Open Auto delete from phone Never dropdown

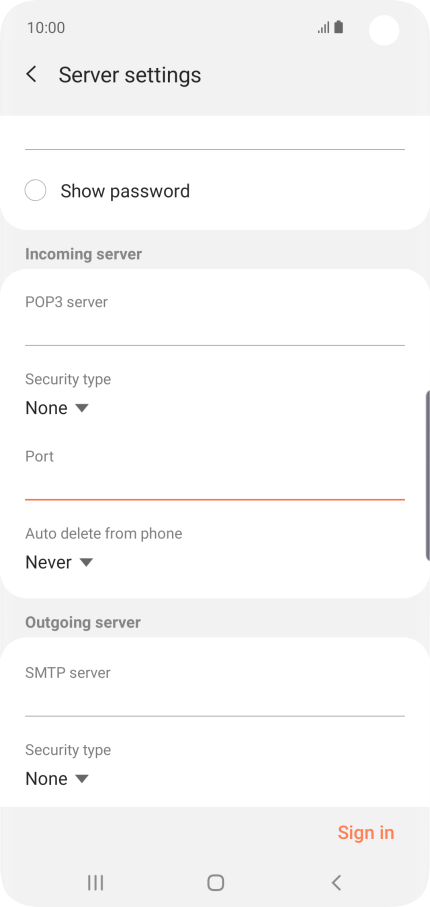pyautogui.click(x=59, y=562)
